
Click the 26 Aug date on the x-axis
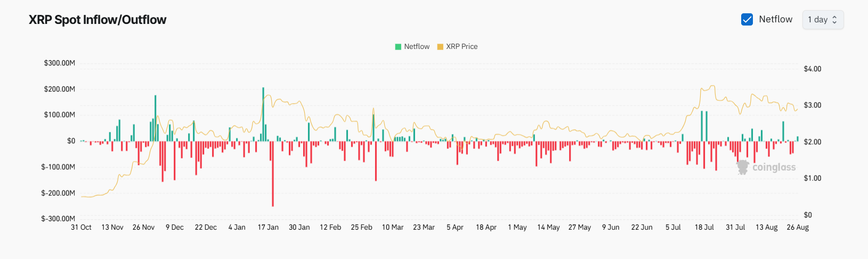point(798,227)
